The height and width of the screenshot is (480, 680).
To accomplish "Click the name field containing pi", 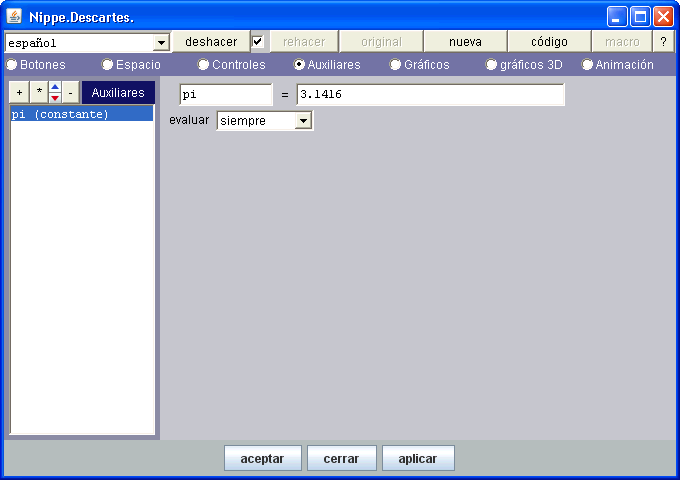I will coord(226,95).
